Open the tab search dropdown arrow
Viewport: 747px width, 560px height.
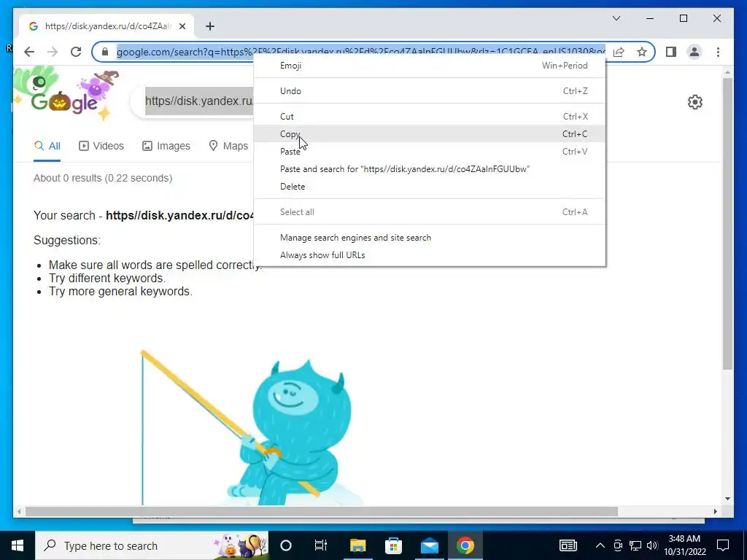click(x=616, y=18)
